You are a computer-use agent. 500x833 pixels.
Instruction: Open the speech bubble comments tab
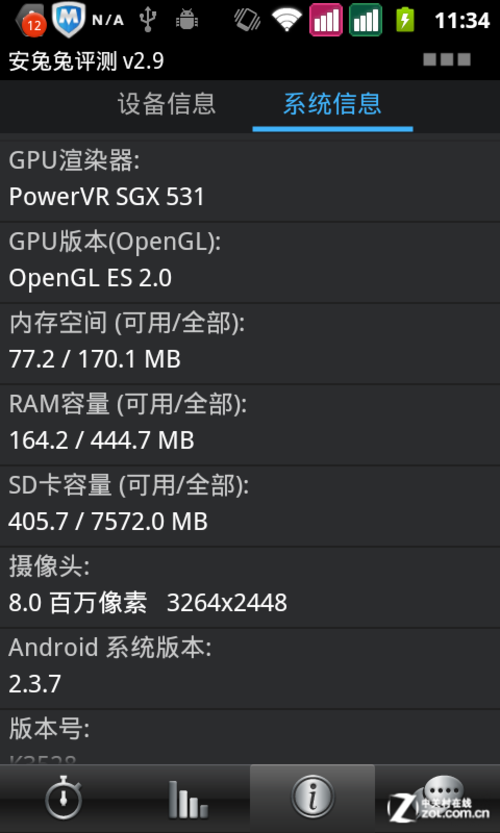pyautogui.click(x=437, y=798)
